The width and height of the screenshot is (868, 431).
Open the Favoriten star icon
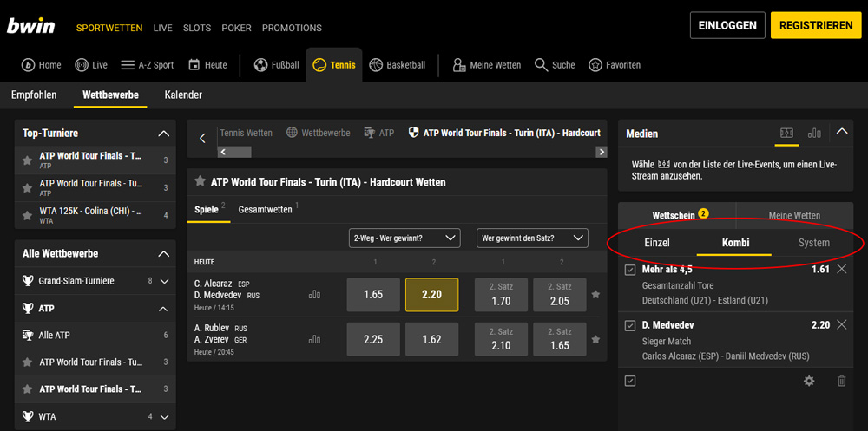point(595,65)
